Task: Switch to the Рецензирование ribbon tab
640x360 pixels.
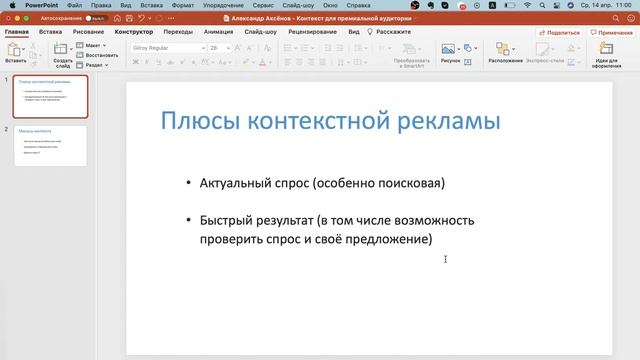Action: coord(312,32)
